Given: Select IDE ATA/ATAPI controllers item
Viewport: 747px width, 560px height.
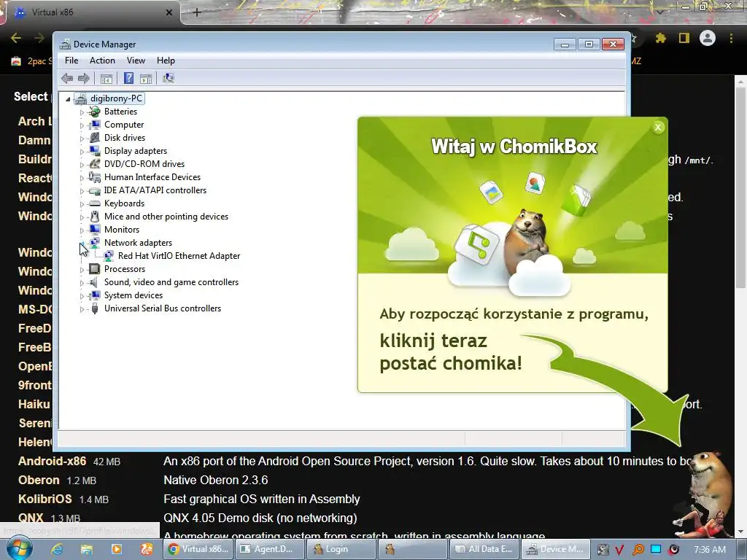Looking at the screenshot, I should [x=155, y=190].
